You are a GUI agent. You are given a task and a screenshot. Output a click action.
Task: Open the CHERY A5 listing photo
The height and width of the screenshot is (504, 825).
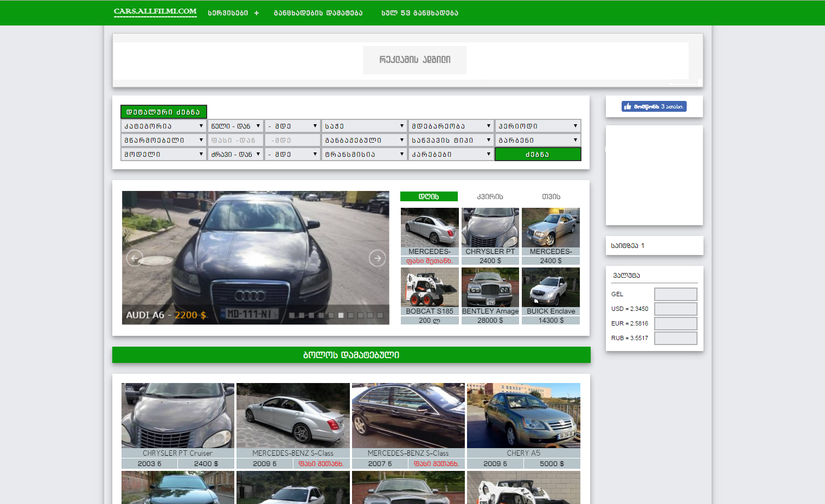point(523,416)
